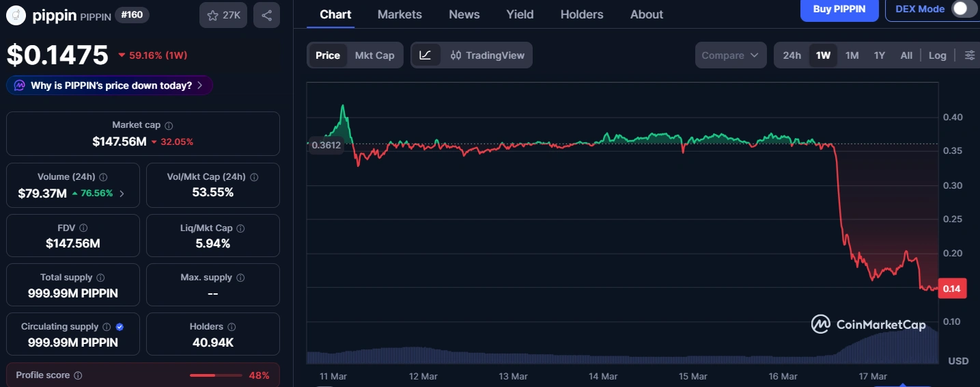The image size is (980, 387).
Task: Open Market cap info tooltip icon
Action: pos(169,125)
